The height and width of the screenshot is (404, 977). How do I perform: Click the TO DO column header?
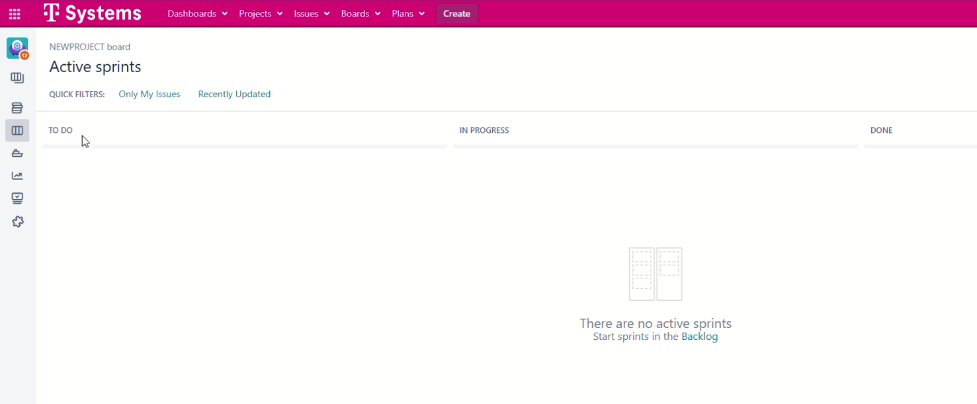pos(60,130)
